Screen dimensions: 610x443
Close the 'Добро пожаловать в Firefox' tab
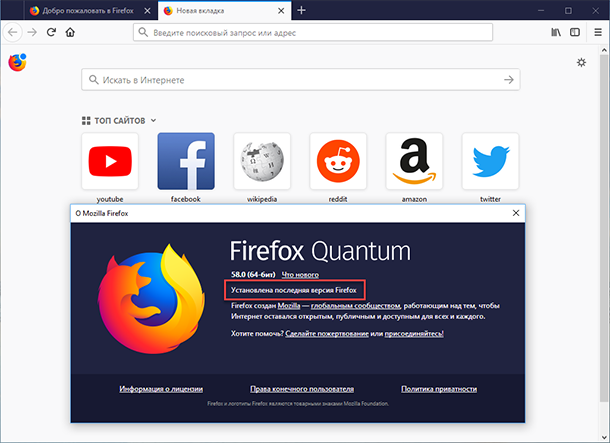tap(147, 11)
